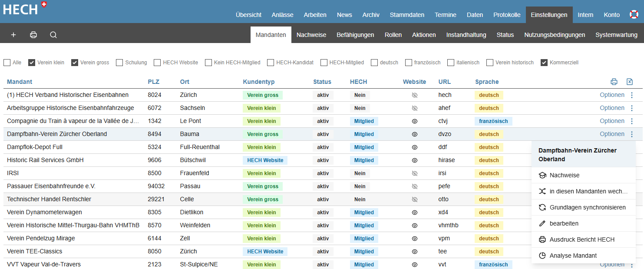Click the hidden-website eye icon for IRSI
644x269 pixels.
(414, 173)
